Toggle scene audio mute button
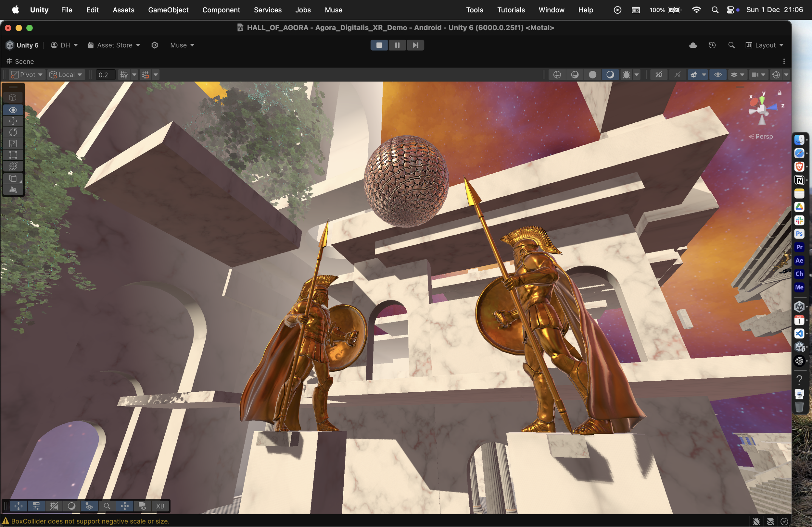 coord(677,75)
